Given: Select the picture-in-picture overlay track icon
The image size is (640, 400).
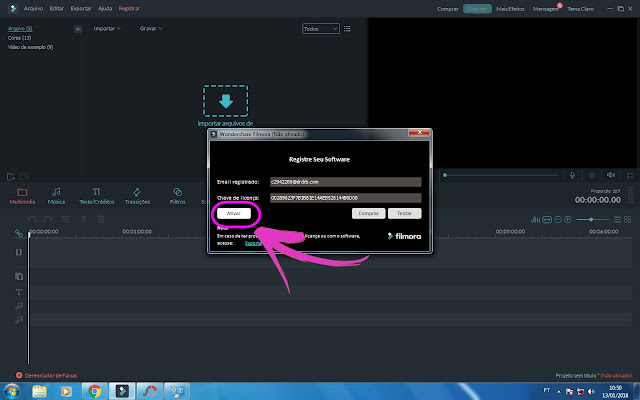Looking at the screenshot, I should [x=19, y=276].
